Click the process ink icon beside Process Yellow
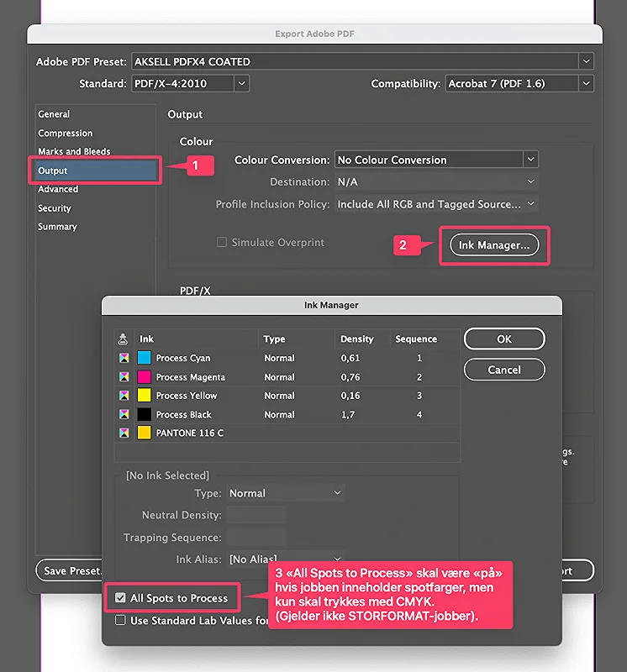 [124, 395]
